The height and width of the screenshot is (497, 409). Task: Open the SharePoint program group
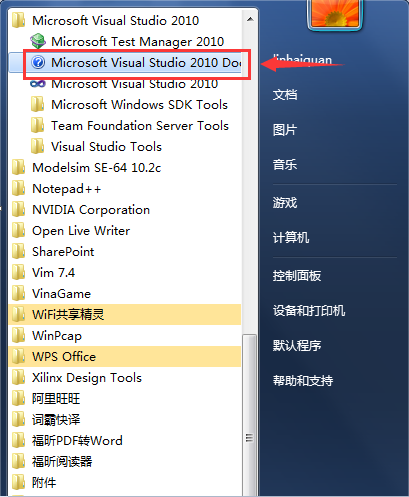(x=125, y=251)
